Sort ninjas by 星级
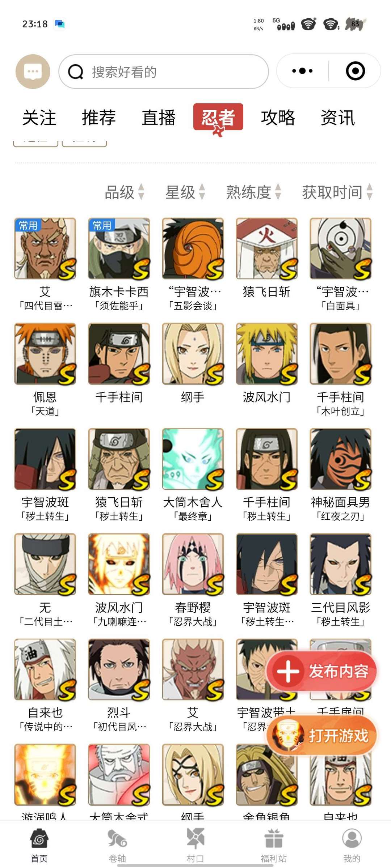Viewport: 391px width, 868px height. coord(185,192)
